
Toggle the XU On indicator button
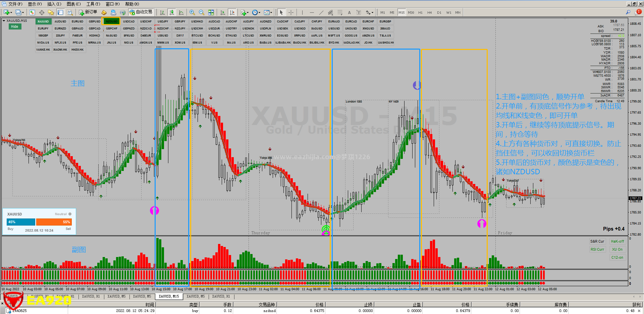617,249
